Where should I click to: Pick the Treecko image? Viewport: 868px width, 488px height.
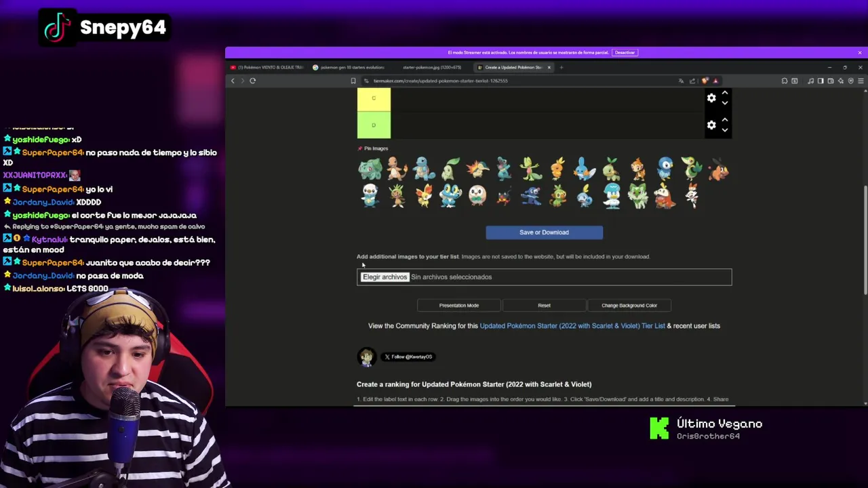tap(531, 169)
